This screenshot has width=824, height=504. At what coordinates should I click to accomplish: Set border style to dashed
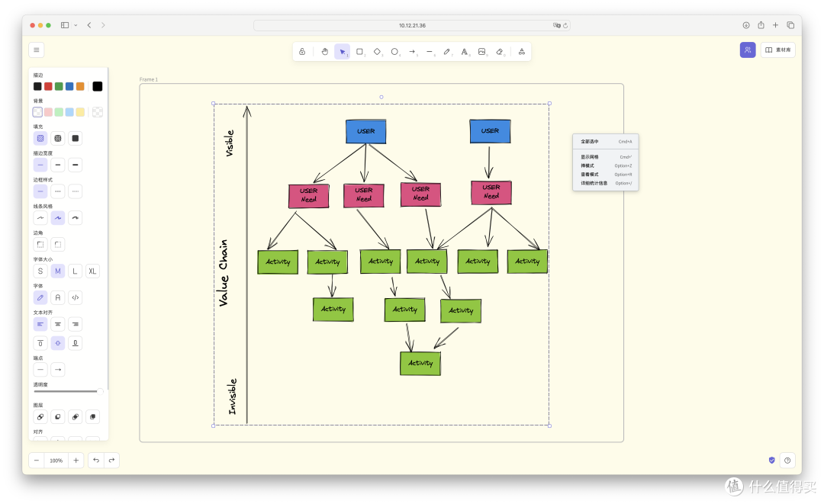tap(58, 191)
